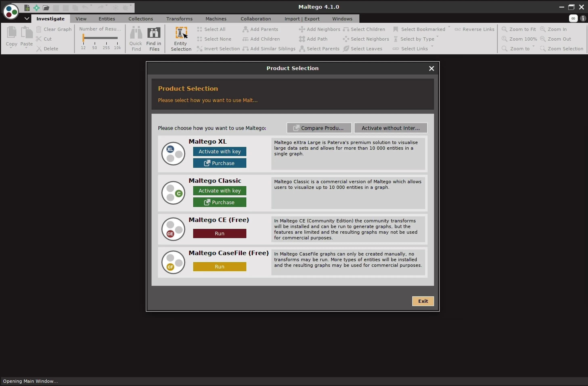Click Select Leaves

[x=363, y=49]
